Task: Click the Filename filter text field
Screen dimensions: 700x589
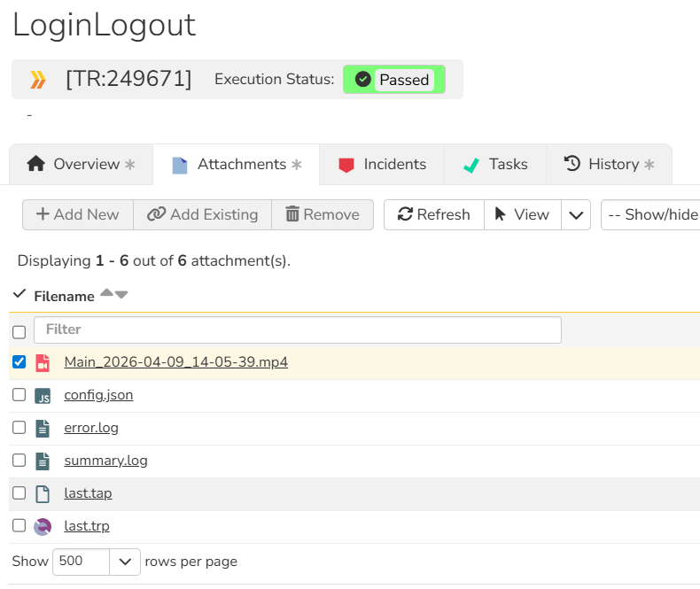Action: click(297, 329)
